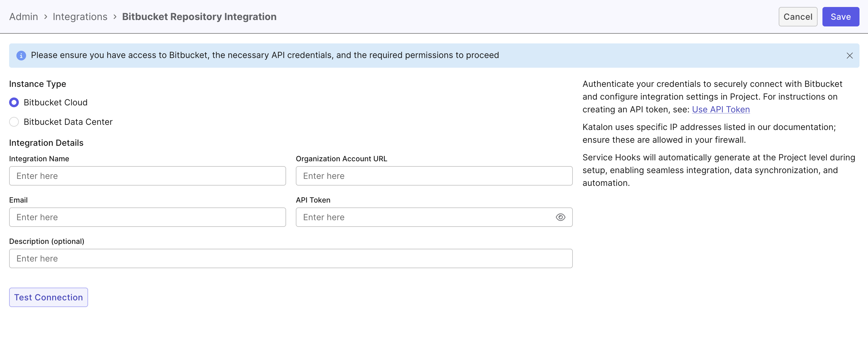Screen dimensions: 868x352
Task: Click the API Token field label
Action: coord(313,200)
